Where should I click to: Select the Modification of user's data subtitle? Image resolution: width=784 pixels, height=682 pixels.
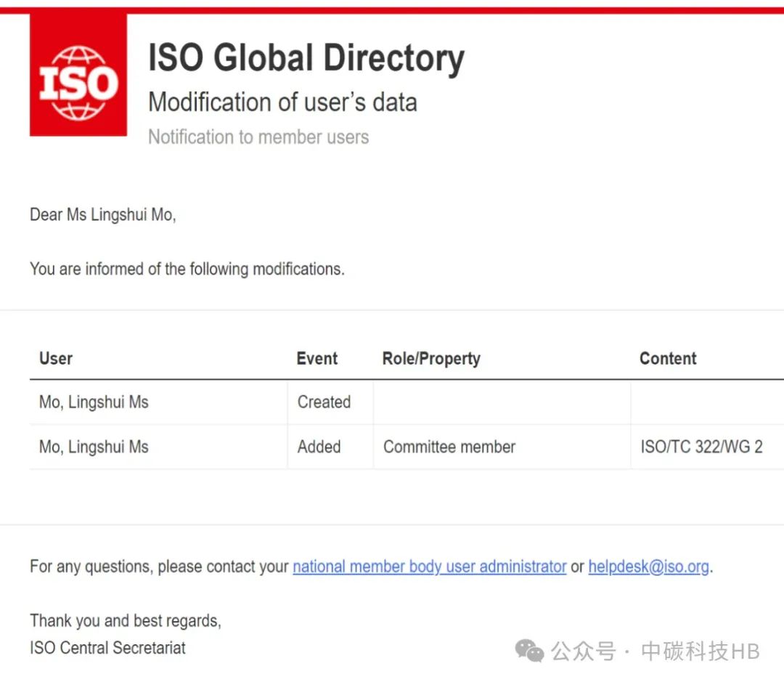(283, 102)
